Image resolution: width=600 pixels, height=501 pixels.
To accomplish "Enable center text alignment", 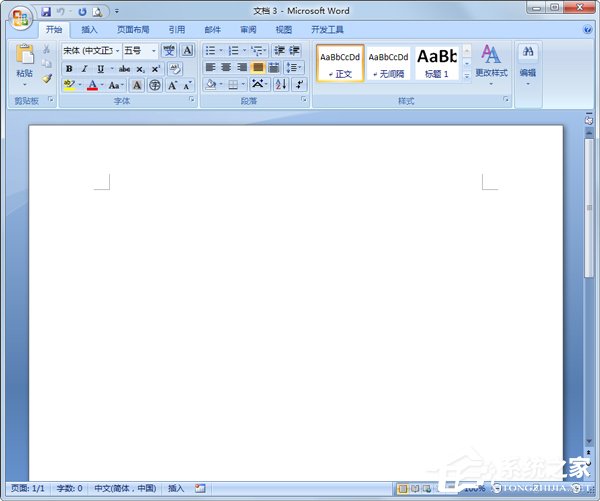I will (226, 67).
